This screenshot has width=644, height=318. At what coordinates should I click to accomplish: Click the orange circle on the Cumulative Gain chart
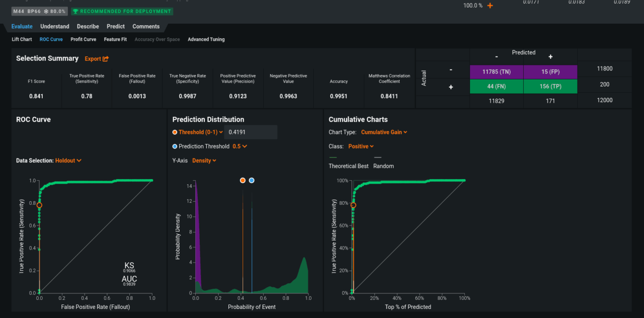point(353,205)
